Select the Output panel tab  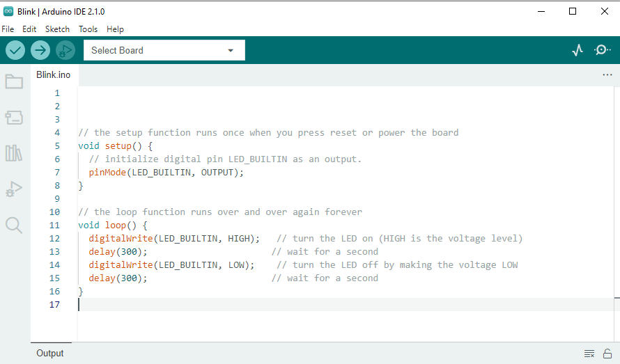click(50, 354)
